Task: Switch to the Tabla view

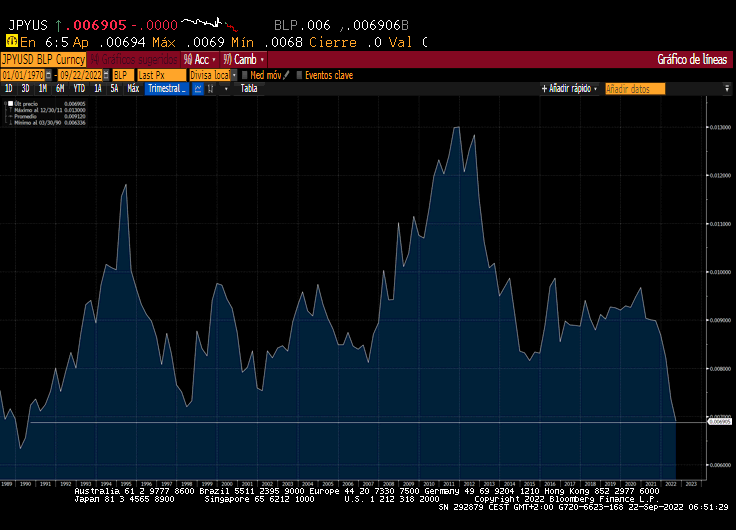Action: click(249, 88)
